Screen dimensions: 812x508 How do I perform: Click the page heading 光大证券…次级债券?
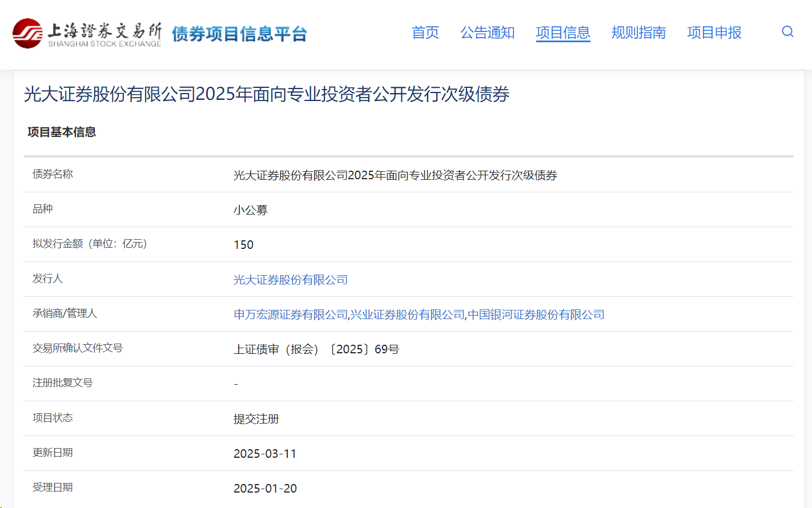pyautogui.click(x=267, y=94)
